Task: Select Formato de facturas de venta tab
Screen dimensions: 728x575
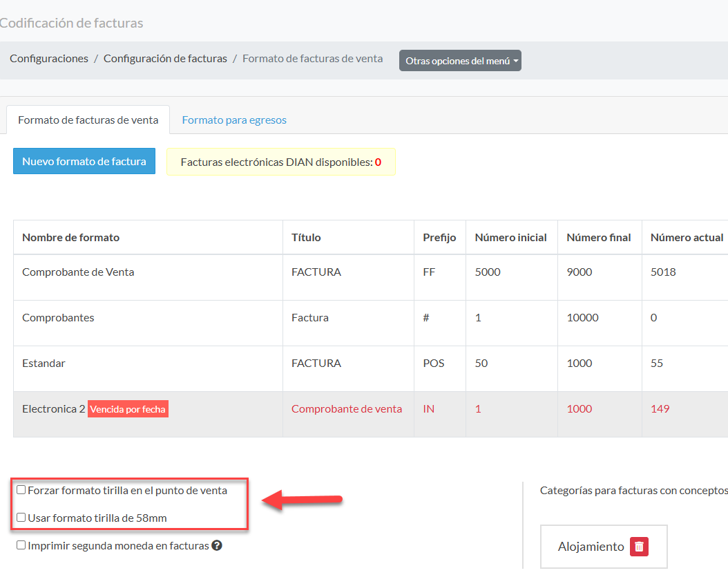Action: pyautogui.click(x=88, y=120)
